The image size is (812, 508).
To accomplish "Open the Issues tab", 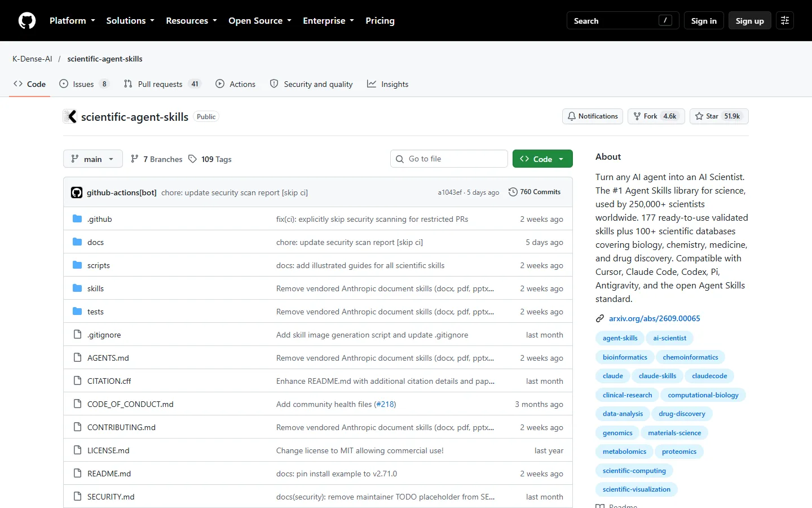I will click(84, 84).
